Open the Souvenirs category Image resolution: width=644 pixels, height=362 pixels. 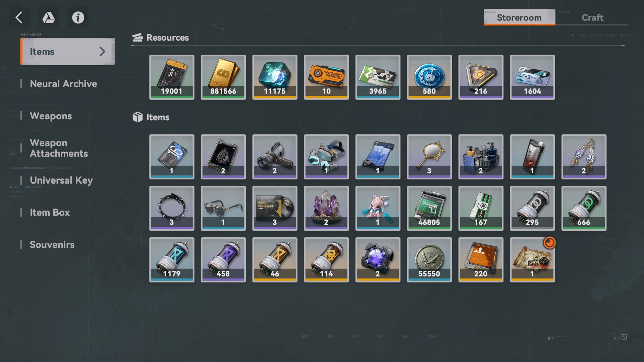(x=52, y=245)
